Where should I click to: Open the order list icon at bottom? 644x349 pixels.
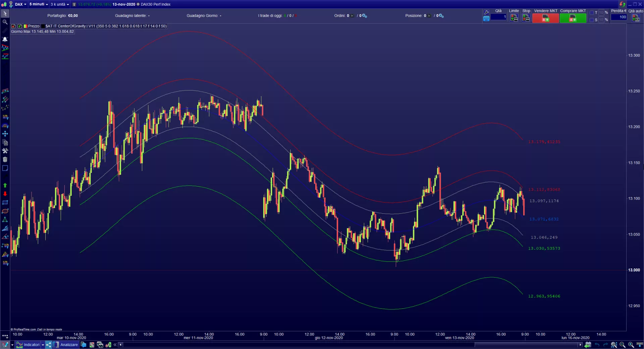click(92, 345)
